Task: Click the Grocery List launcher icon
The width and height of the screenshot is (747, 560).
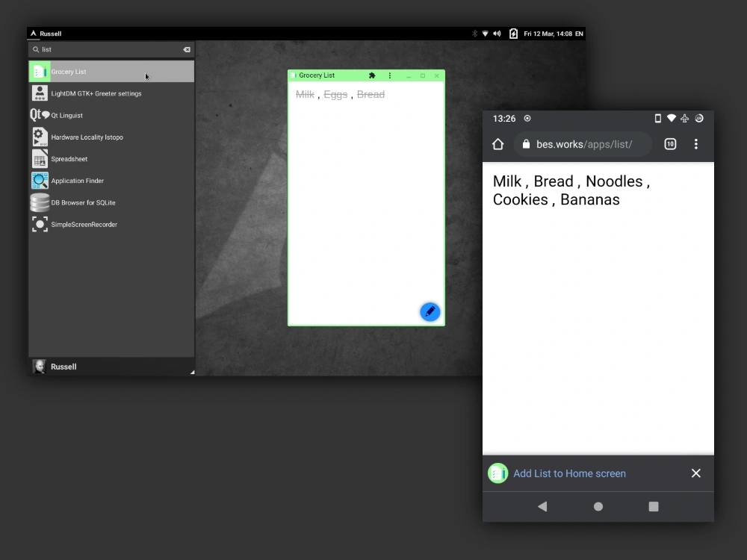Action: (x=40, y=72)
